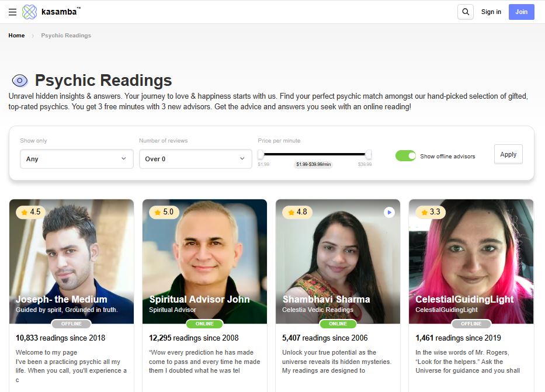Expand the Show only Any dropdown
The width and height of the screenshot is (545, 392).
pyautogui.click(x=77, y=159)
